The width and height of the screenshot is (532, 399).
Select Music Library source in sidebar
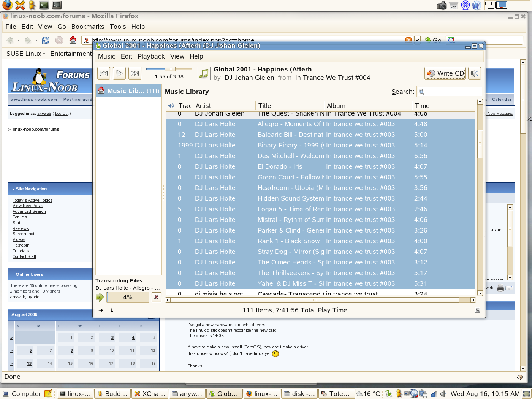[128, 91]
